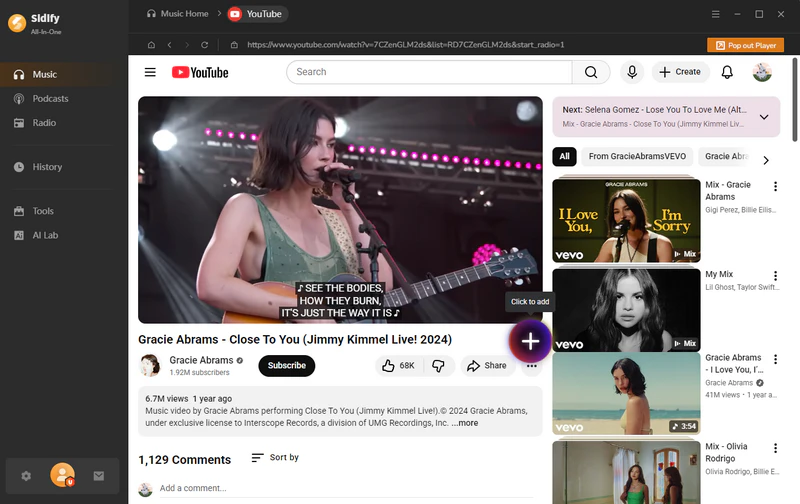Go back with the back arrow
Image resolution: width=800 pixels, height=504 pixels.
169,45
